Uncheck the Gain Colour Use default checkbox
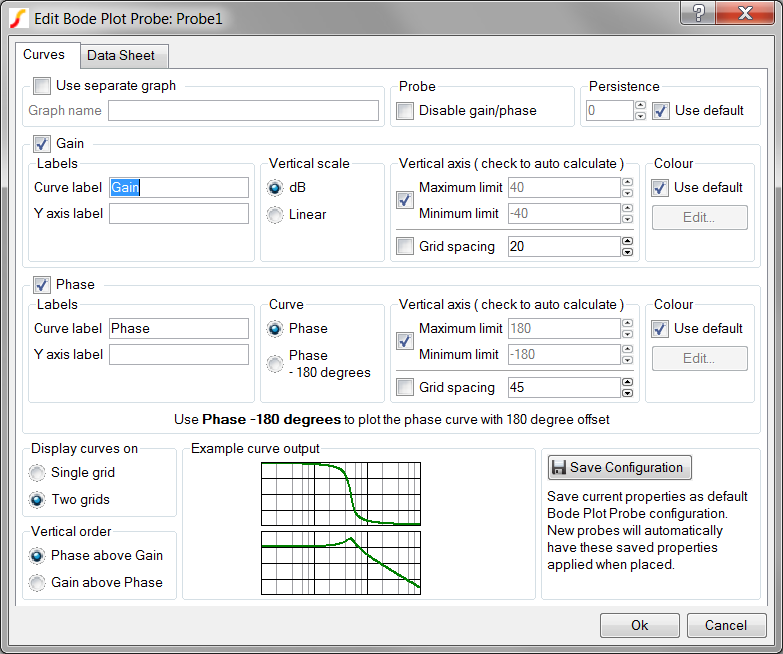The height and width of the screenshot is (654, 783). point(660,187)
